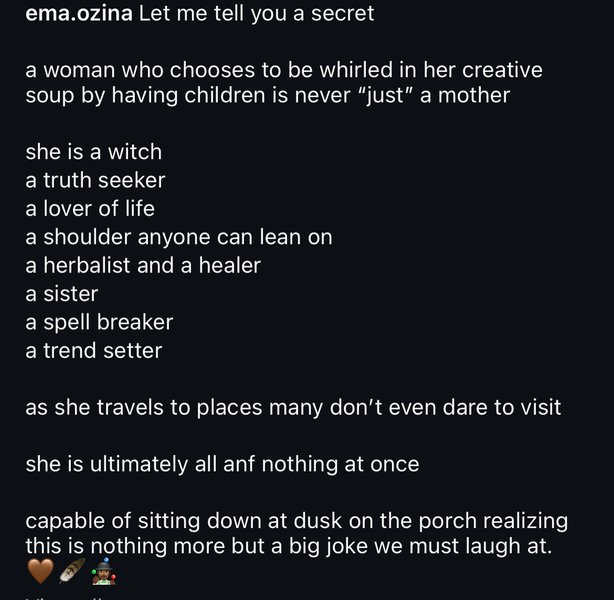614x600 pixels.
Task: Click the line "a herbalist and a healer"
Action: pyautogui.click(x=143, y=265)
